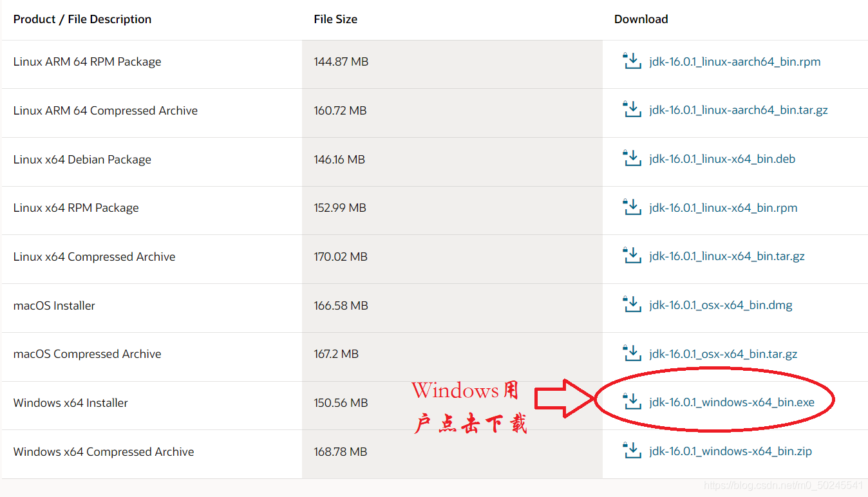Click download icon for linux-x64_bin.rpm
Viewport: 868px width, 497px height.
632,207
